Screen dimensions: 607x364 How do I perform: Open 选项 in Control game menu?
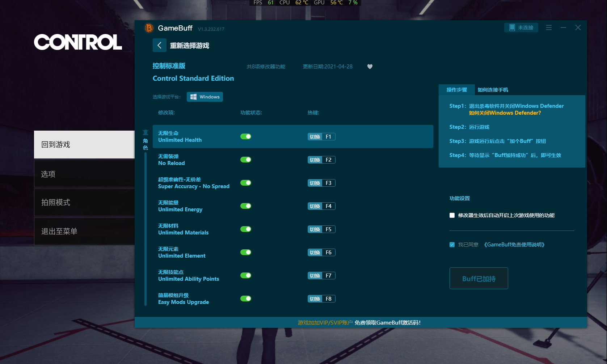click(84, 174)
